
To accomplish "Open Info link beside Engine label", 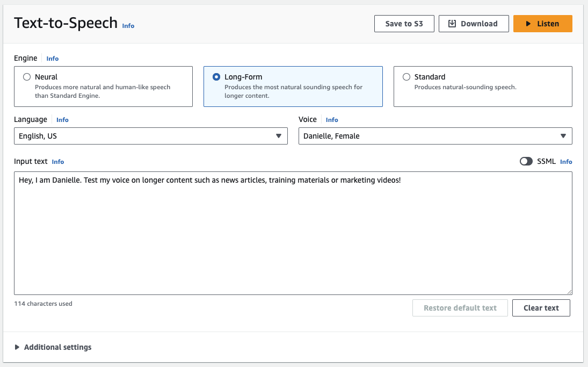I will point(52,59).
